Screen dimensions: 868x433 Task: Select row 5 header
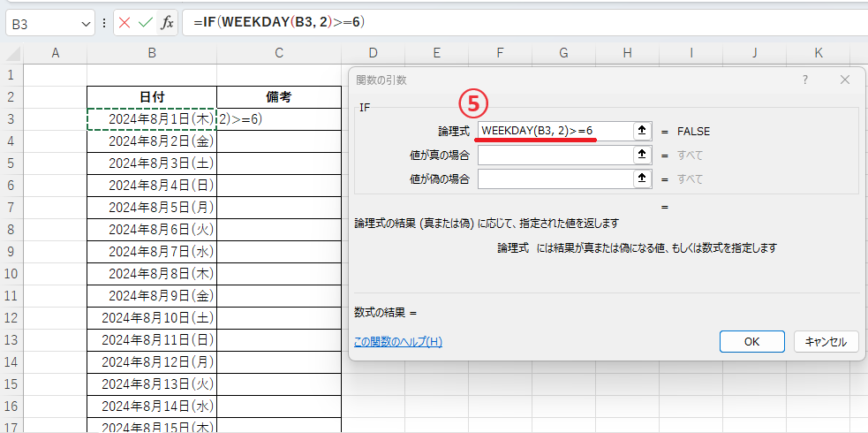(x=11, y=163)
